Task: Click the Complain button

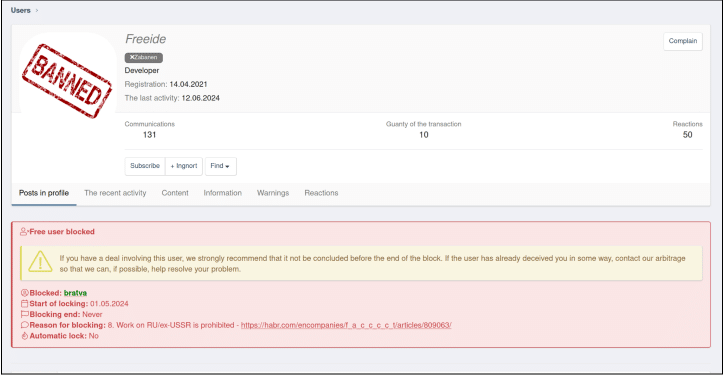Action: tap(682, 41)
